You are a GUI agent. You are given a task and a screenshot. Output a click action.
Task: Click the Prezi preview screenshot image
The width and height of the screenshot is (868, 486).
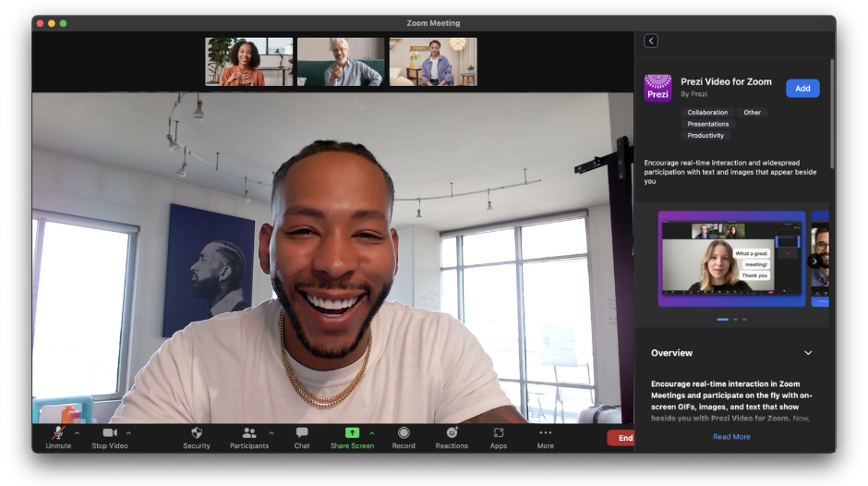731,259
